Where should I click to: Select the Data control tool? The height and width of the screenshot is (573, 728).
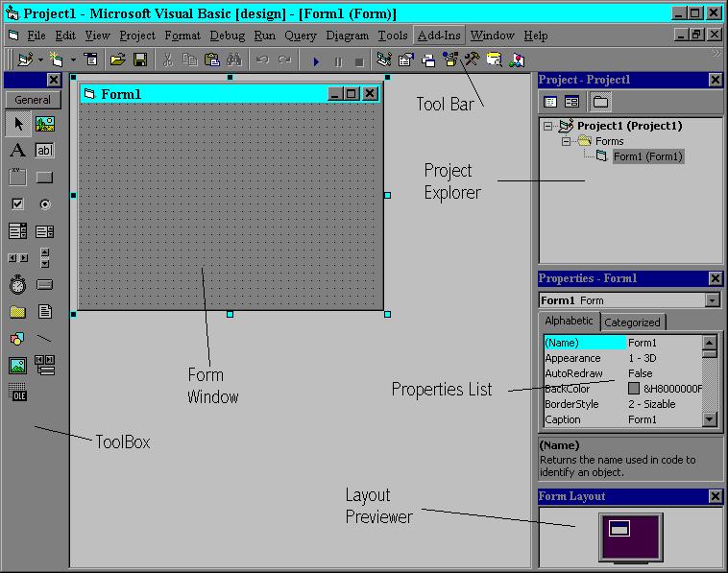[45, 365]
